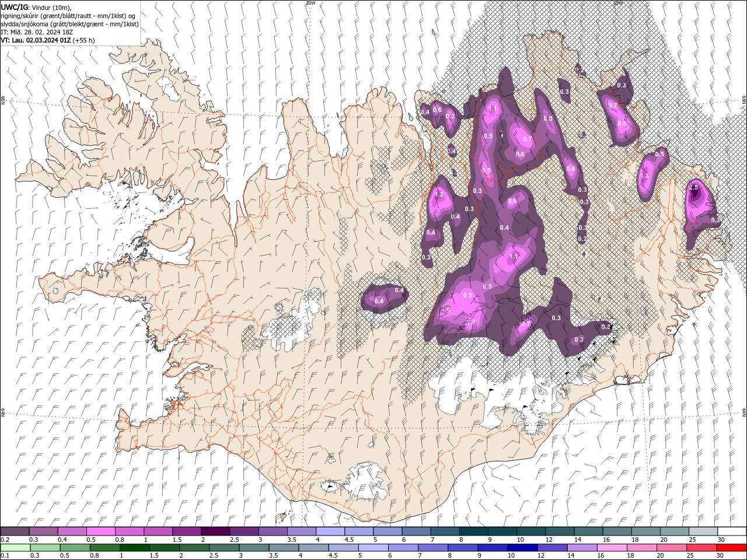Choose the snow scale swatch between 3 and 3.5

point(273,531)
